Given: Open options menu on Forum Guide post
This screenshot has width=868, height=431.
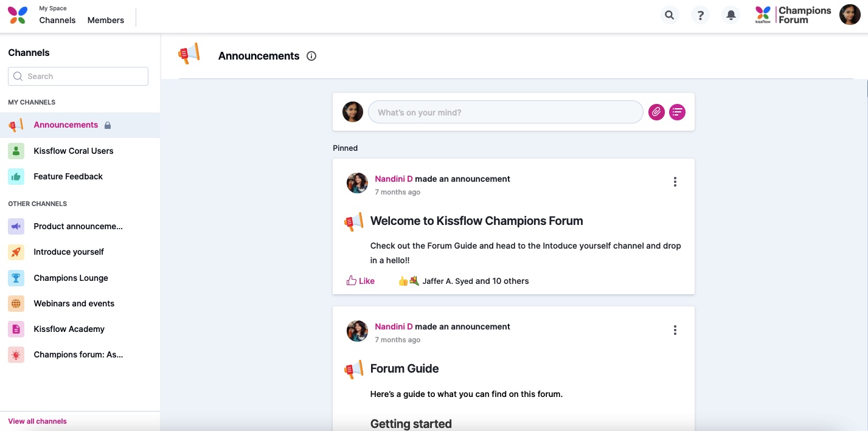Looking at the screenshot, I should [x=675, y=330].
